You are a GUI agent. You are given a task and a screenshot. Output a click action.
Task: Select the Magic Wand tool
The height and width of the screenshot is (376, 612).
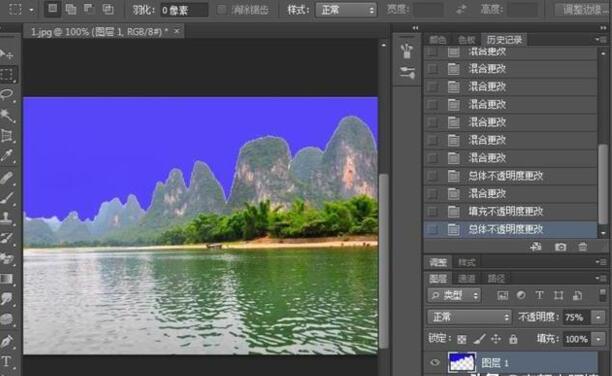(7, 115)
